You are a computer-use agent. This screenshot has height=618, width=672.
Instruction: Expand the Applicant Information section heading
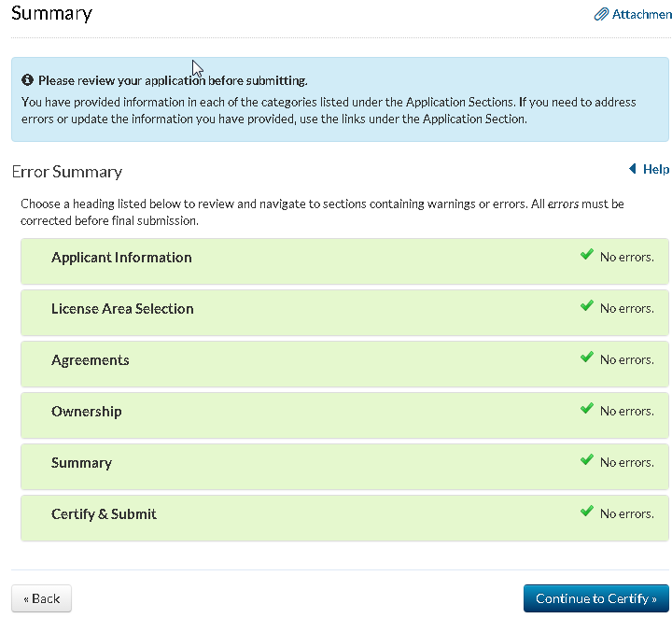[121, 258]
